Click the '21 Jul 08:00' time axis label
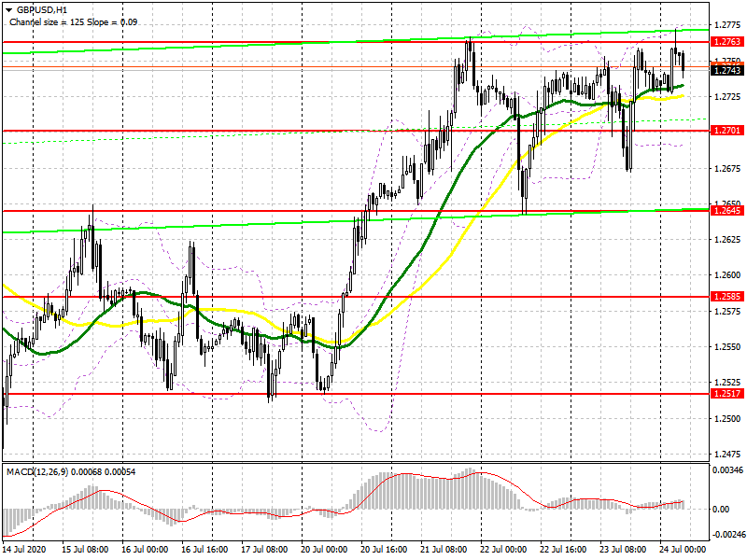747x560 pixels. (444, 549)
